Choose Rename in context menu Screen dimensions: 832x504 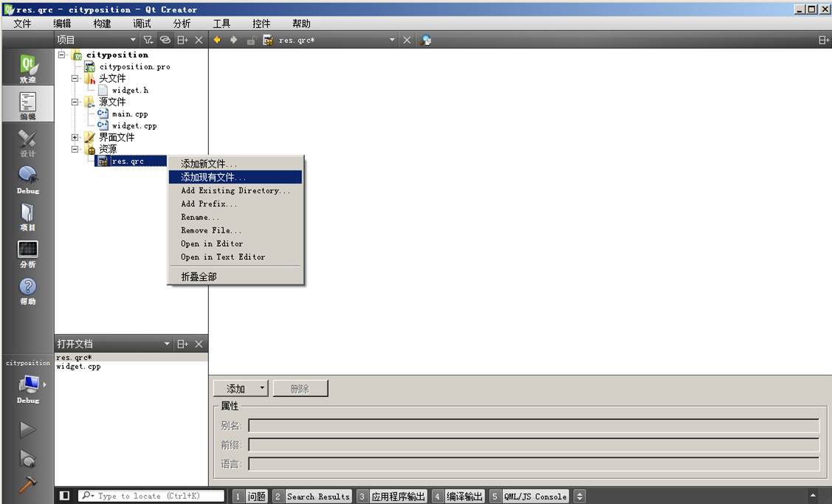(x=235, y=217)
